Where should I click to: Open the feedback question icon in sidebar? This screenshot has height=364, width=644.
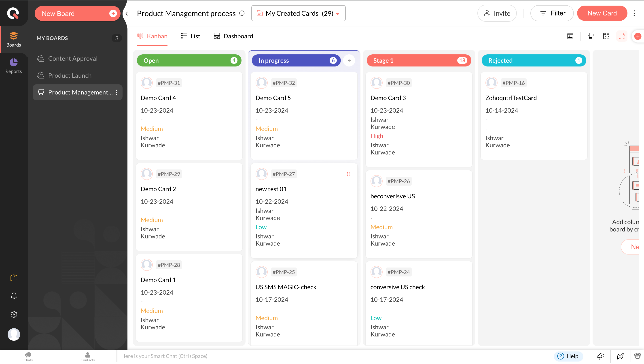tap(14, 277)
